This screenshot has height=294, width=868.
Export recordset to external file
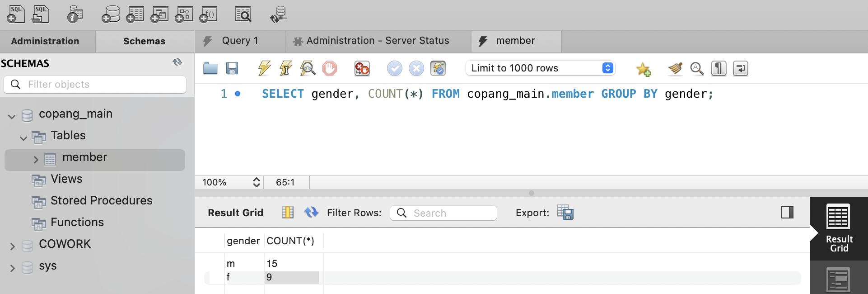point(565,212)
